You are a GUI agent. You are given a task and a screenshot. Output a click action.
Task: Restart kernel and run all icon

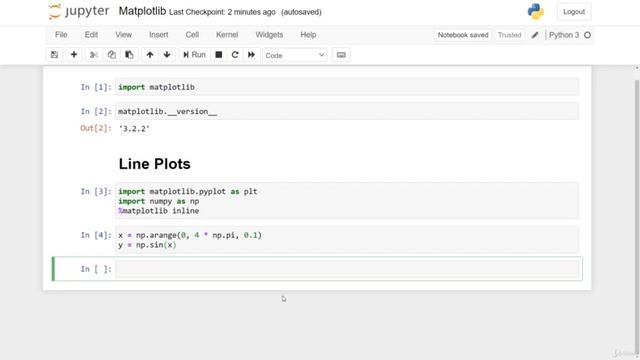(x=251, y=55)
